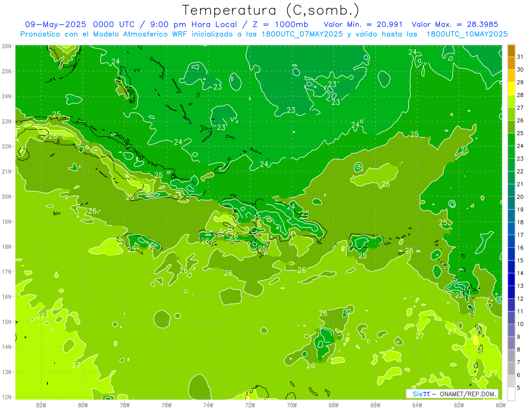532x411 pixels.
Task: Select the purple swatch between 8 and 9
Action: point(511,343)
